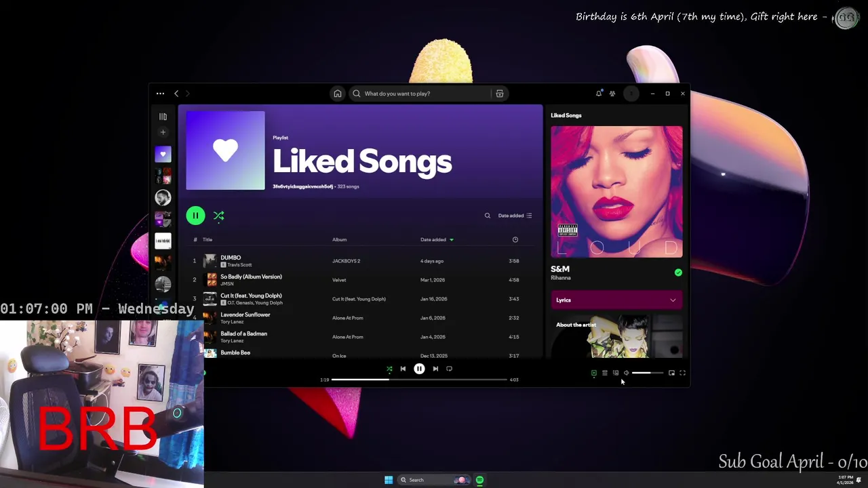The image size is (868, 488).
Task: Create a new playlist with plus icon
Action: 163,132
